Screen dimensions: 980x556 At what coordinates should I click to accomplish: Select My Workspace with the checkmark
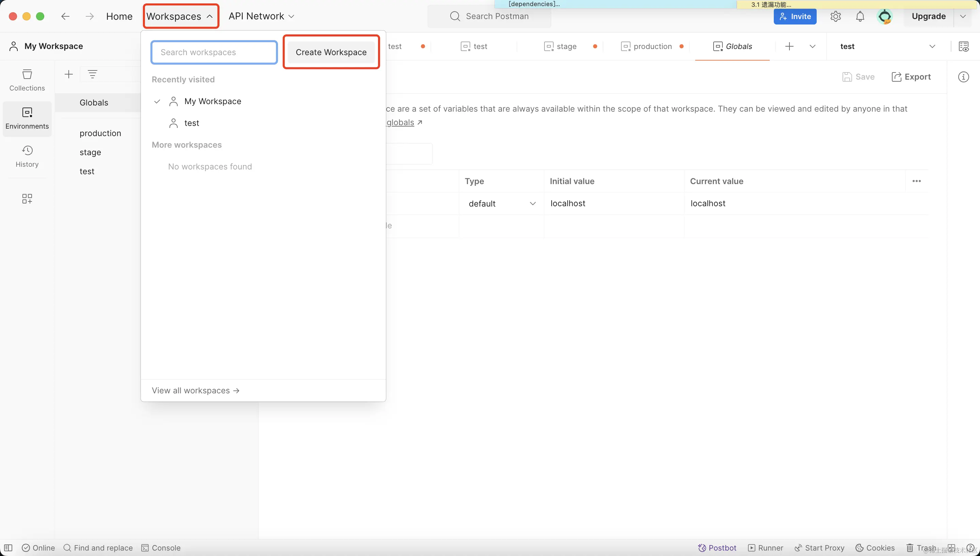212,101
